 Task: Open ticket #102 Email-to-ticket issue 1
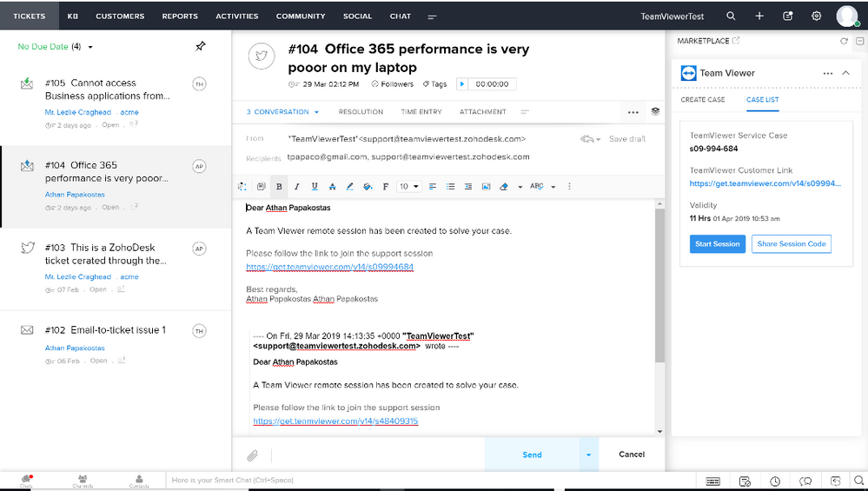pyautogui.click(x=116, y=344)
